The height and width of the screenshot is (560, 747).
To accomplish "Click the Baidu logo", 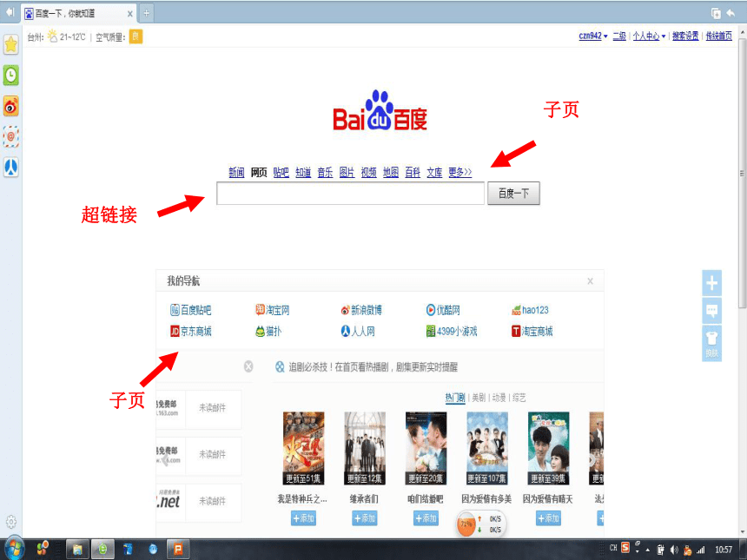I will (x=380, y=110).
